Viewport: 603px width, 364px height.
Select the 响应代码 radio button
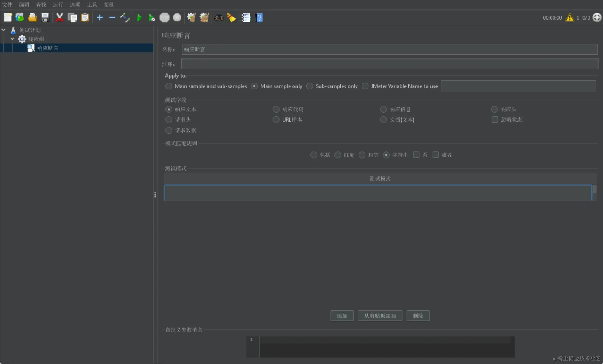(276, 109)
